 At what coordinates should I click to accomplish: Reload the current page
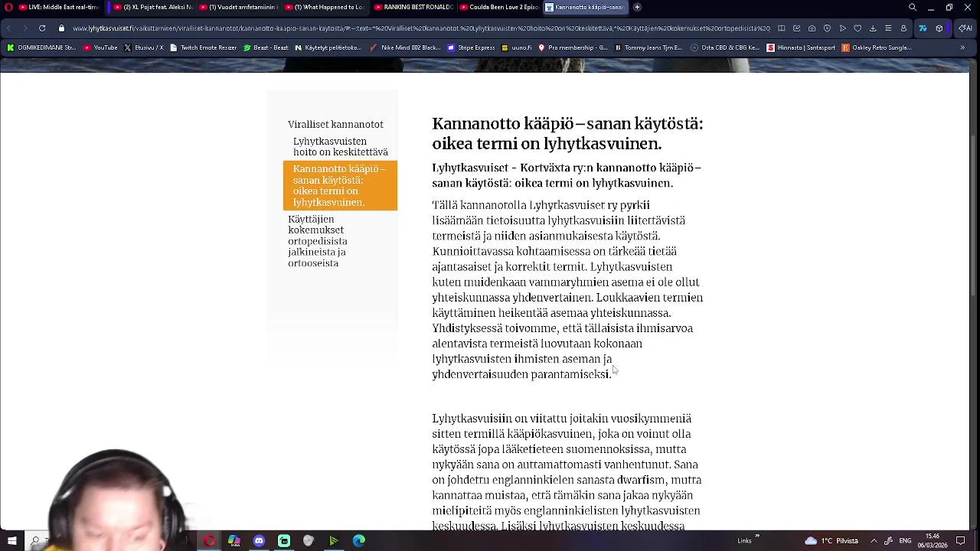[42, 28]
